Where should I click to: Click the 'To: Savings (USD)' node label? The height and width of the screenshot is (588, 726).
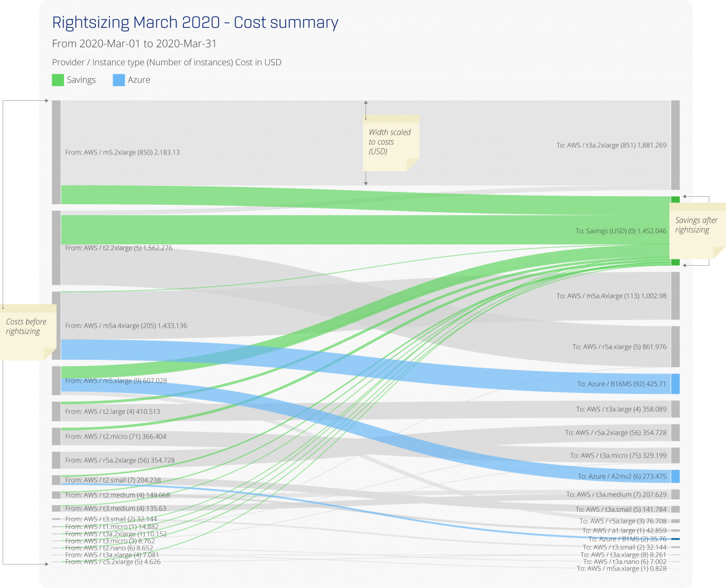pyautogui.click(x=621, y=231)
